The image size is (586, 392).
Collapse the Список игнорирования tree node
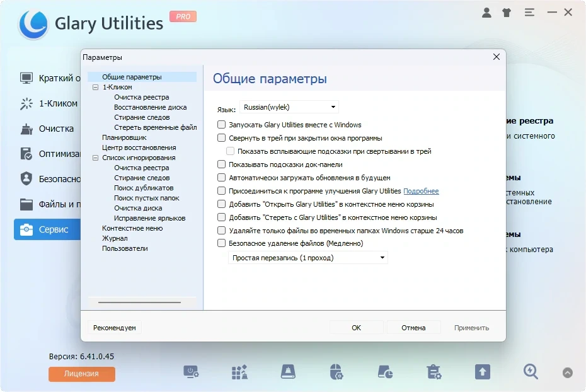pyautogui.click(x=95, y=158)
